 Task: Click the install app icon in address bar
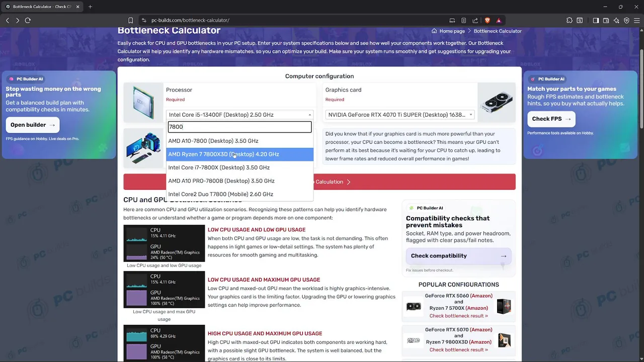[x=452, y=20]
